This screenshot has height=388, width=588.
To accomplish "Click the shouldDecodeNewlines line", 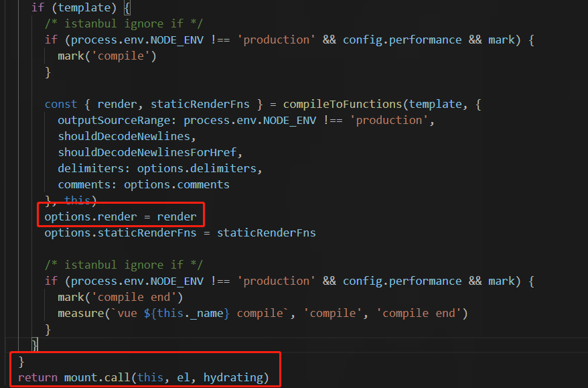I will [x=127, y=136].
